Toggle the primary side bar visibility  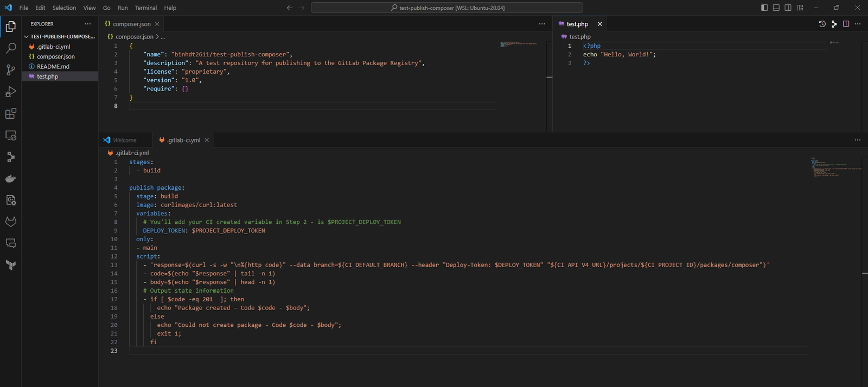(764, 8)
